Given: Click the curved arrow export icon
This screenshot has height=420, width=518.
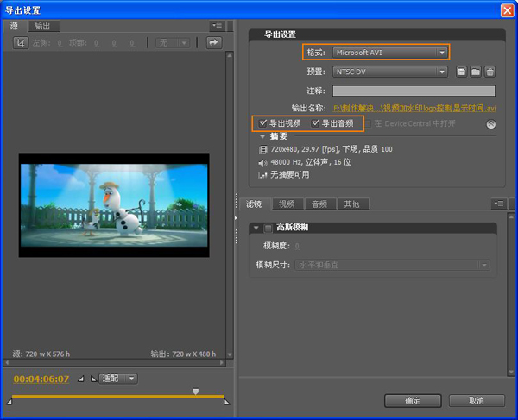Looking at the screenshot, I should 214,43.
